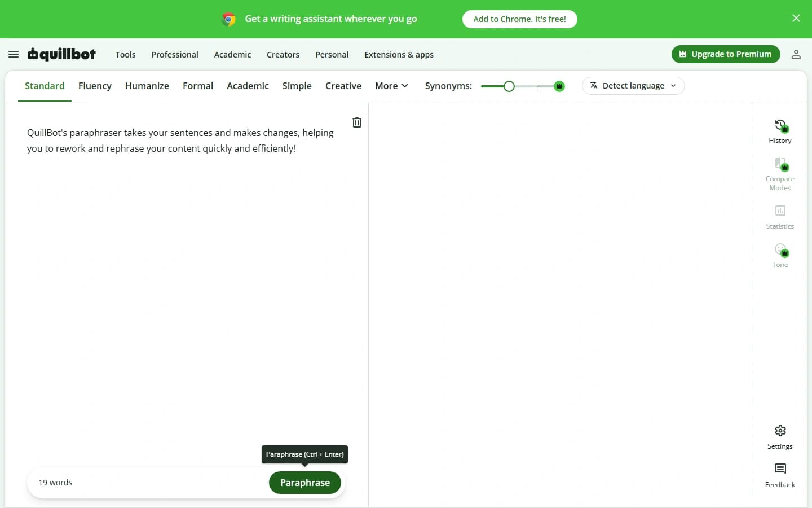This screenshot has height=508, width=812.
Task: Click the QuillBot logo
Action: (x=61, y=54)
